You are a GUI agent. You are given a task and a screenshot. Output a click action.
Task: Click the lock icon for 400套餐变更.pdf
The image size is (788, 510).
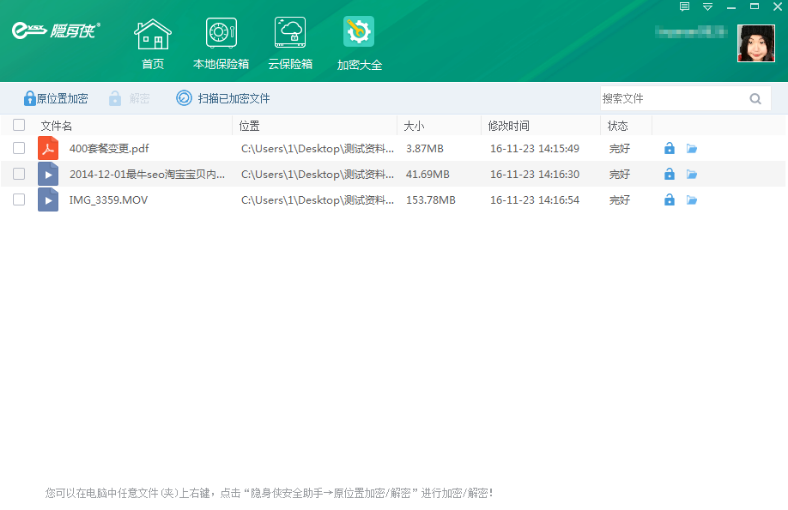click(x=669, y=148)
